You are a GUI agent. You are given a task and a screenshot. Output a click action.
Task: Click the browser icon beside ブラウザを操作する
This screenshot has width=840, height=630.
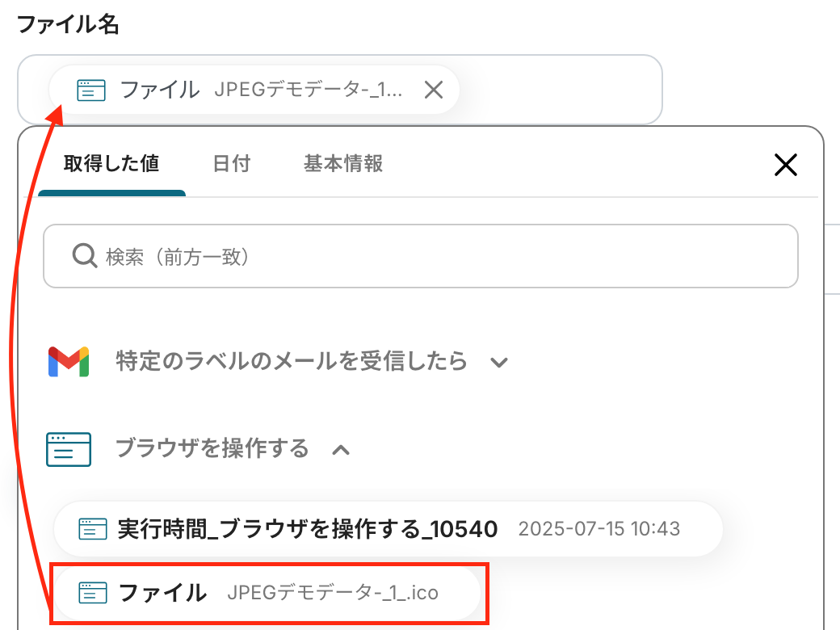tap(69, 449)
